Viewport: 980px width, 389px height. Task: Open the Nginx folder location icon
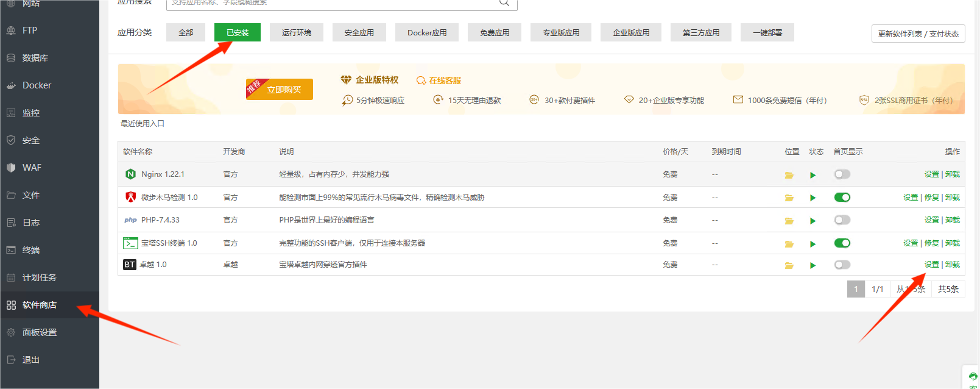[789, 175]
